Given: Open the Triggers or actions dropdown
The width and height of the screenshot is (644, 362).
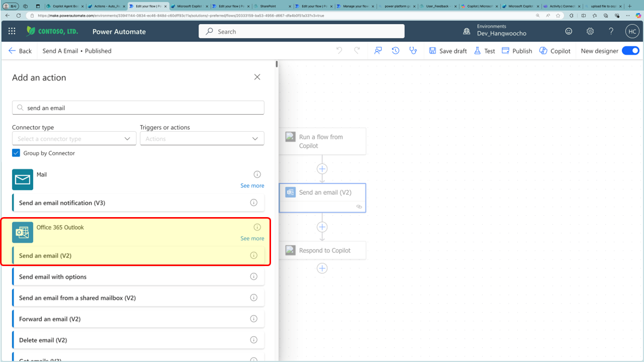Looking at the screenshot, I should pyautogui.click(x=202, y=138).
